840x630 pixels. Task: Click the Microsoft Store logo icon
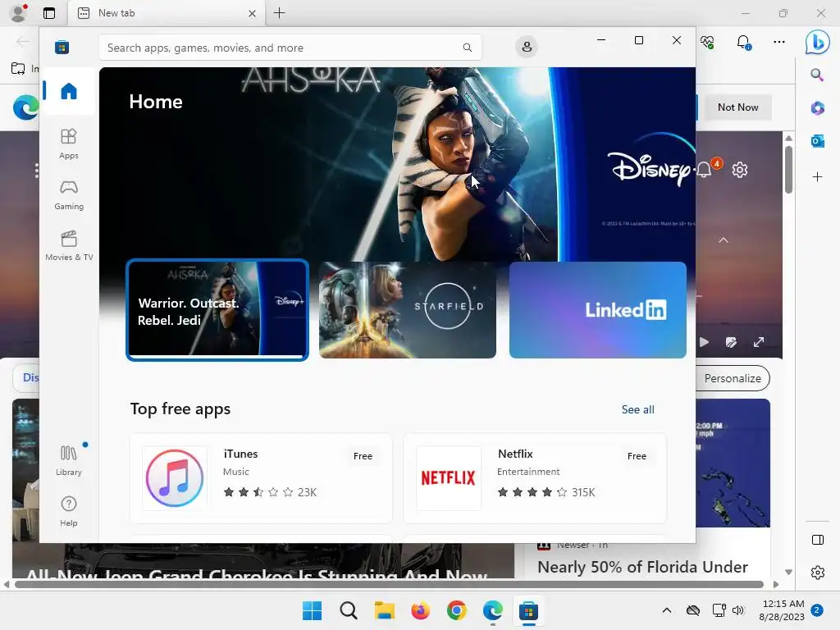62,47
